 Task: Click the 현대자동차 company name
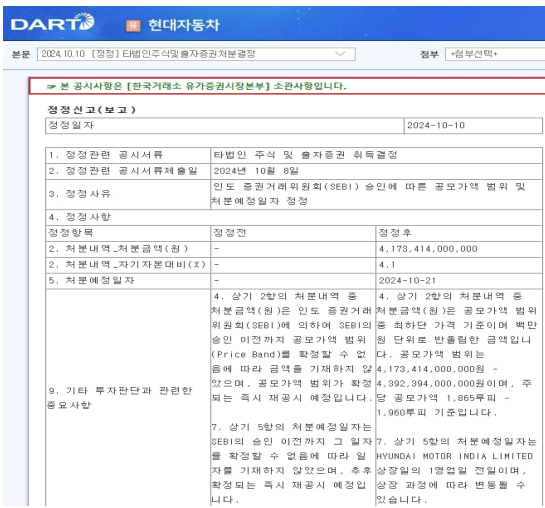184,25
